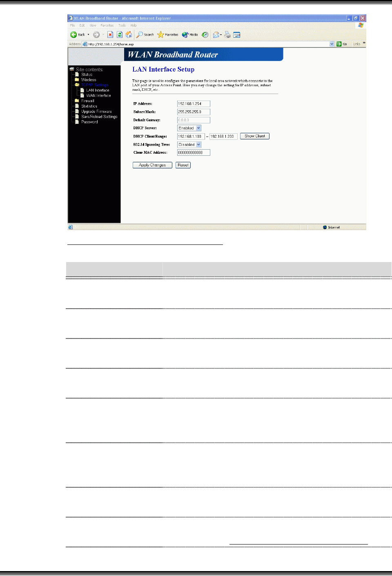Screen dimensions: 392x576
Task: Click the Windows flag logo throbber
Action: click(361, 25)
